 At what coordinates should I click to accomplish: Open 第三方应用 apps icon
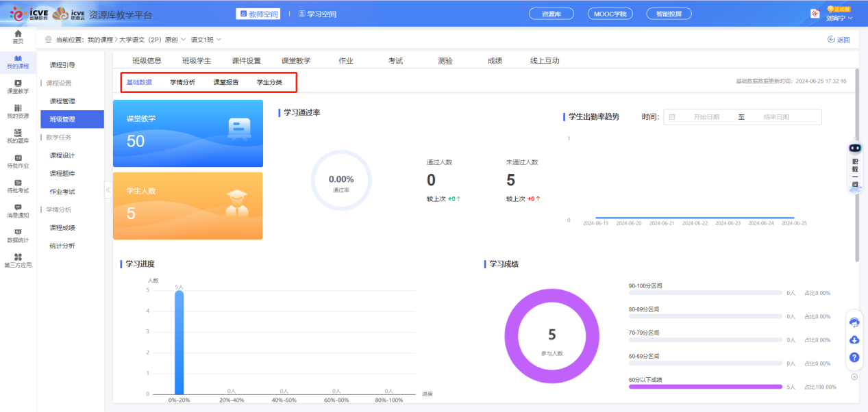tap(18, 260)
